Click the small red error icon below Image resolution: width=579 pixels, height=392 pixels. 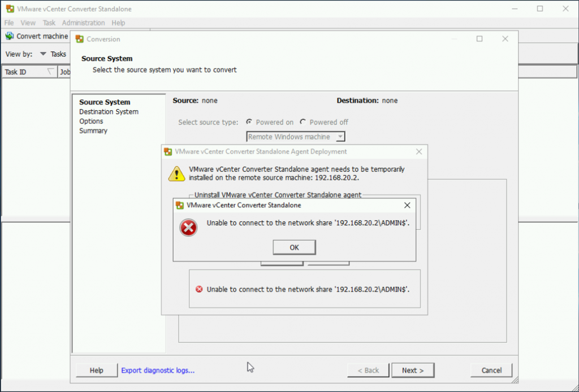[199, 289]
